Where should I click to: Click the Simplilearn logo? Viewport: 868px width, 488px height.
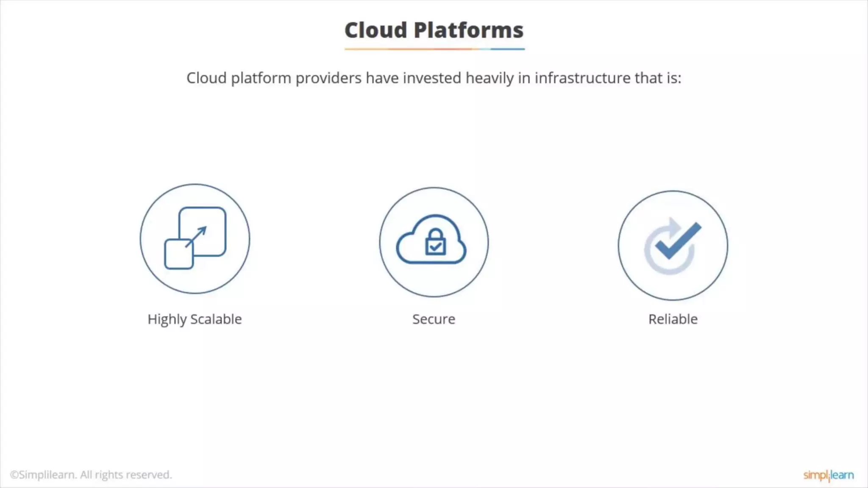(829, 475)
